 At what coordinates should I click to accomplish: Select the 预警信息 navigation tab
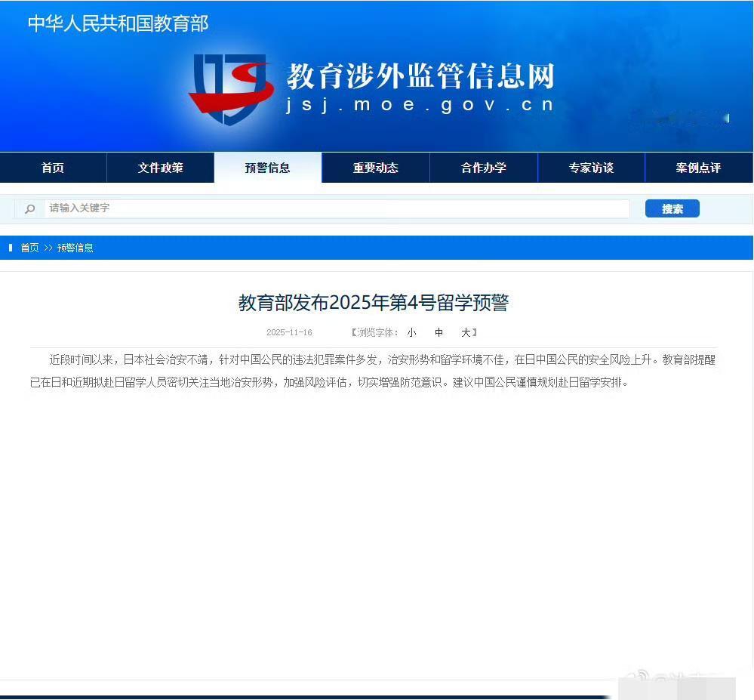point(268,168)
